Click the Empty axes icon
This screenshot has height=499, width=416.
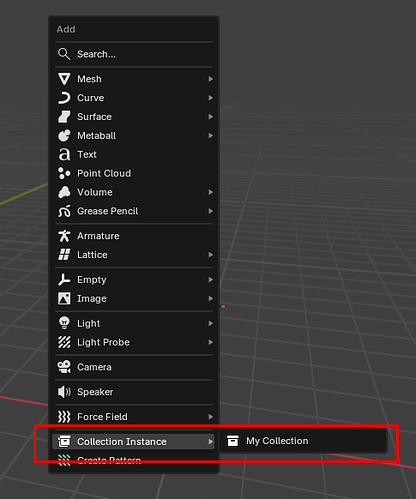[x=64, y=280]
